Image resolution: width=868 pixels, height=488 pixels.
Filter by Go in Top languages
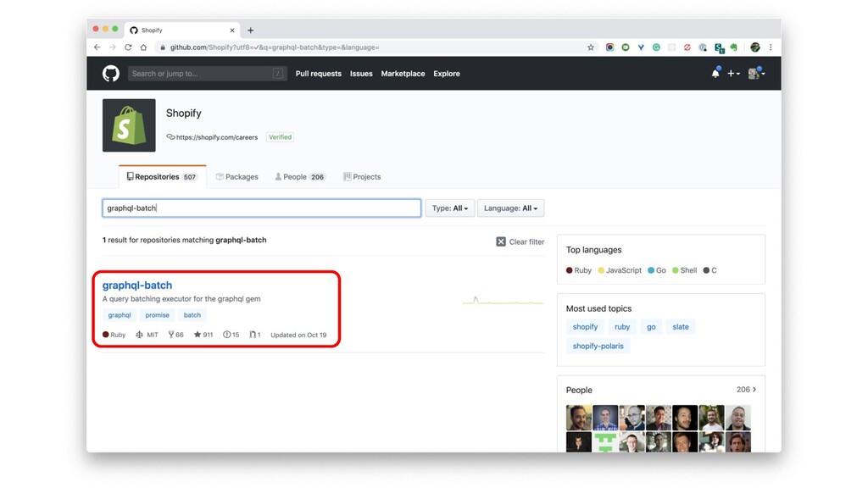657,270
